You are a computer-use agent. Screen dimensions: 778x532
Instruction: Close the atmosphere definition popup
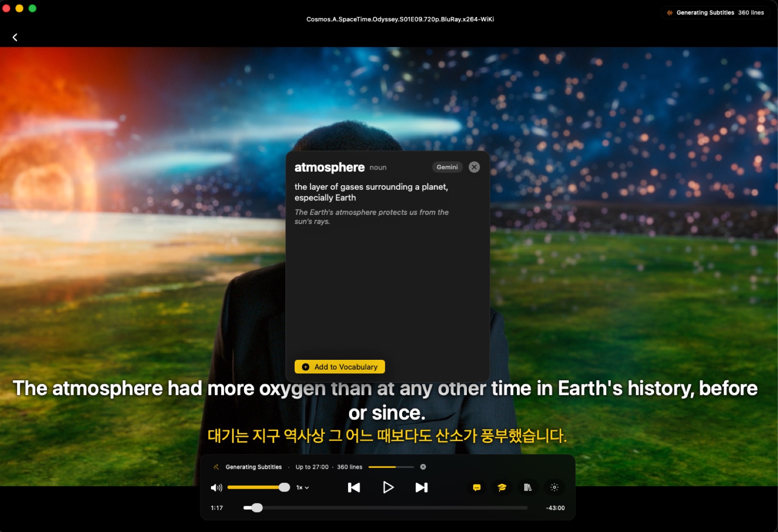click(x=474, y=167)
